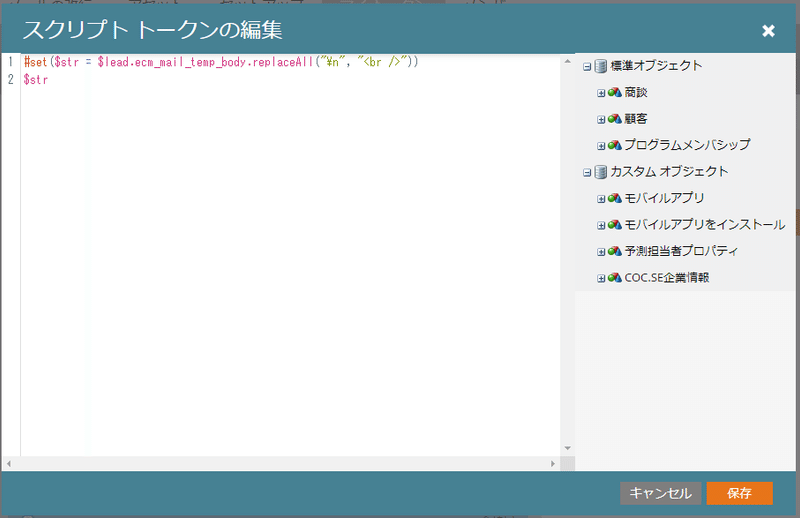Select the カスタム オブジェクト label

click(x=669, y=171)
